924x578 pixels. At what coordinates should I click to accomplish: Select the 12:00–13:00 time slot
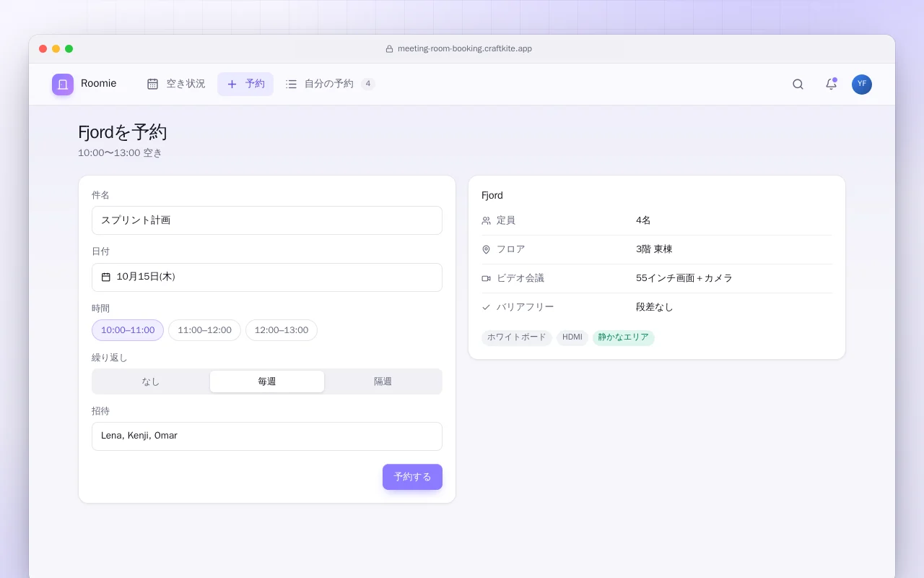tap(282, 330)
